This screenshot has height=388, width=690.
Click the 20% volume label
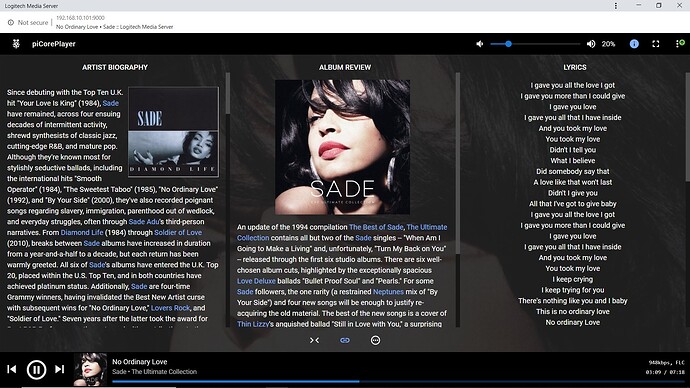(609, 44)
